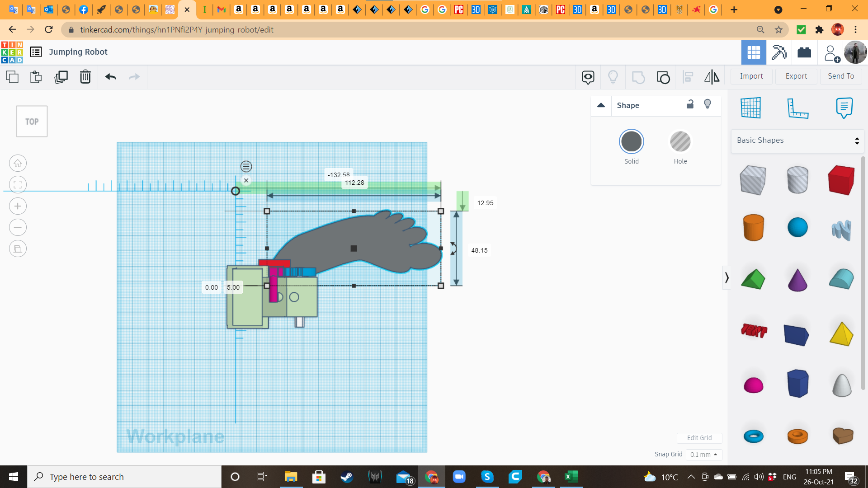868x488 pixels.
Task: Click the Export button
Action: point(796,76)
